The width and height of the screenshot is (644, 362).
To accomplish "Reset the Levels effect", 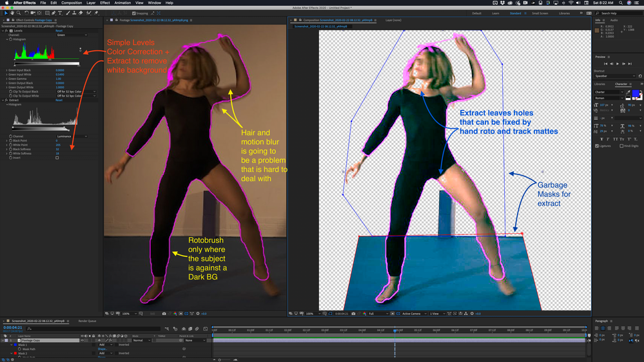I will point(59,30).
